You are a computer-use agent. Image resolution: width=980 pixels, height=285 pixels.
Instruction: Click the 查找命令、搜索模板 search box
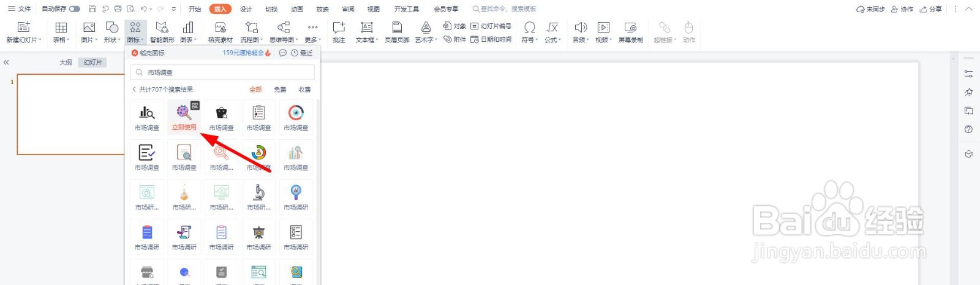(x=505, y=9)
